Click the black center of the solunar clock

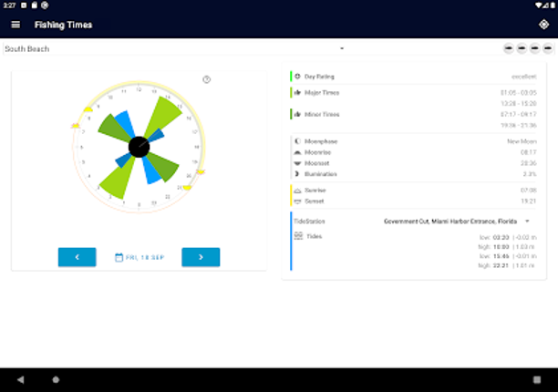(139, 146)
